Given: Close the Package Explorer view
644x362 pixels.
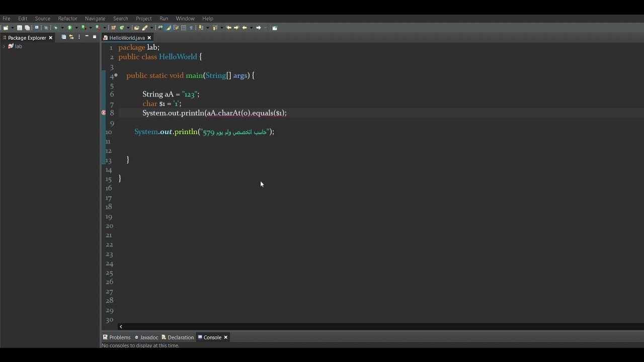Looking at the screenshot, I should (x=50, y=38).
